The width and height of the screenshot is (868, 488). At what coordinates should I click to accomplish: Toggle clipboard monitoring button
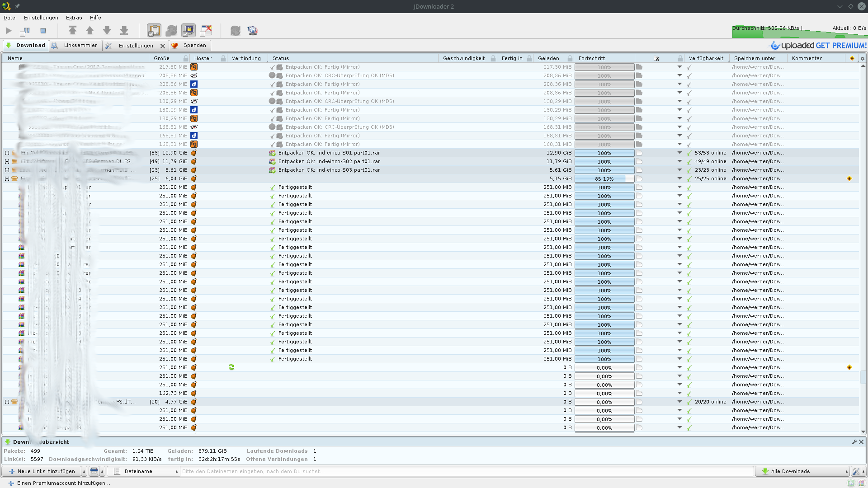(154, 31)
